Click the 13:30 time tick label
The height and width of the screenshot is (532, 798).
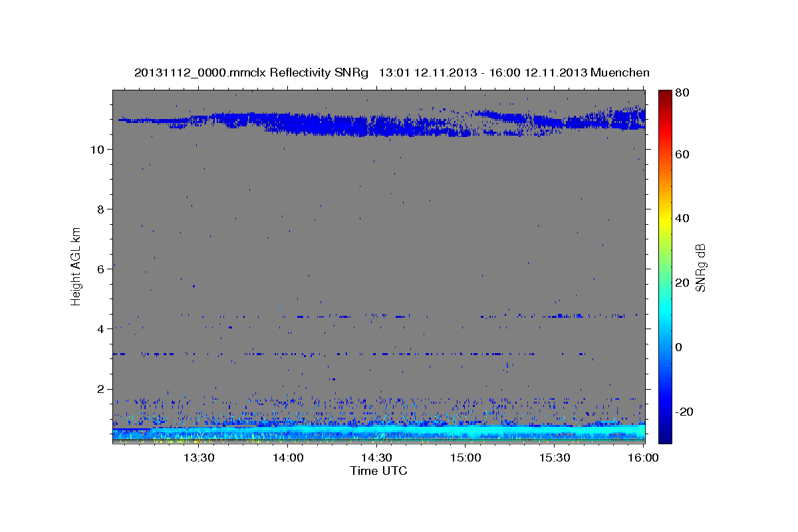[x=198, y=458]
